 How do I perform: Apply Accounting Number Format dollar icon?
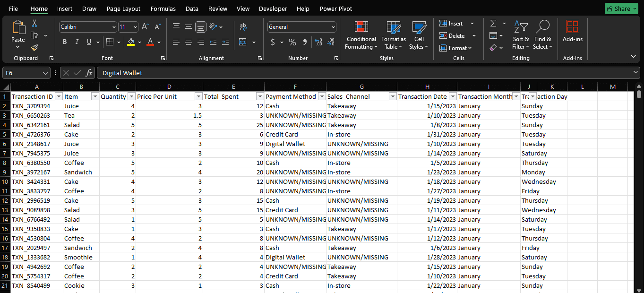[273, 42]
